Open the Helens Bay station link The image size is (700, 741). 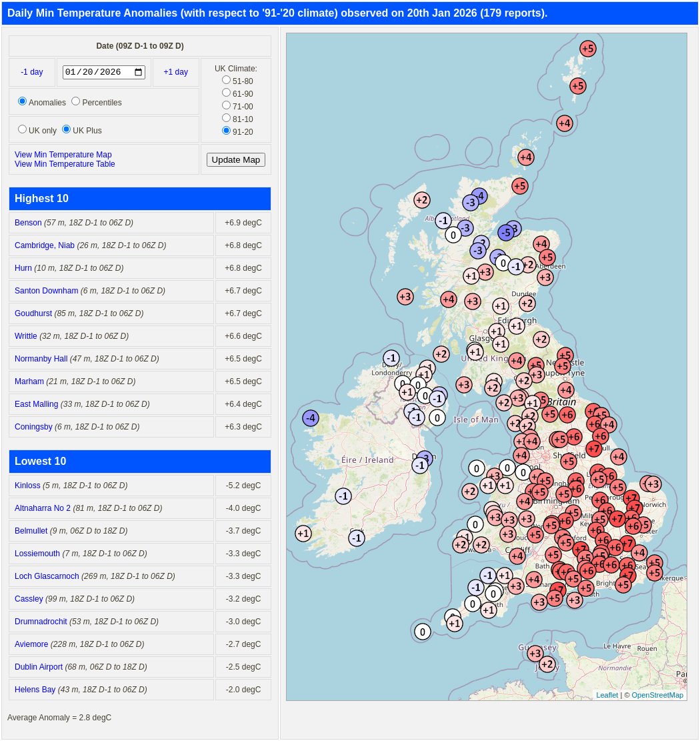pyautogui.click(x=35, y=690)
